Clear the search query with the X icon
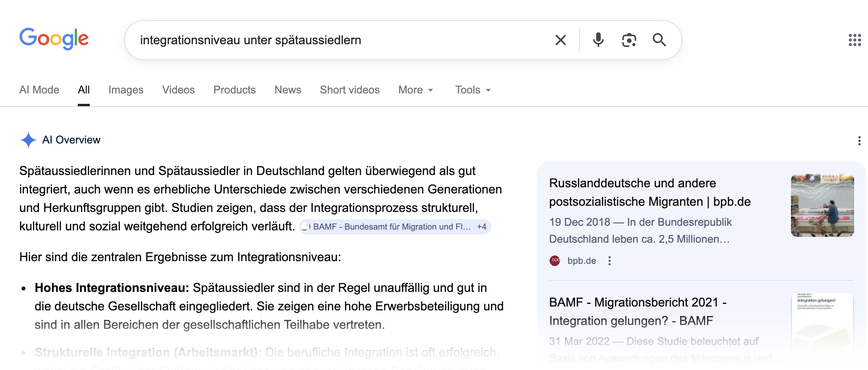Viewport: 868px width, 370px height. point(561,40)
